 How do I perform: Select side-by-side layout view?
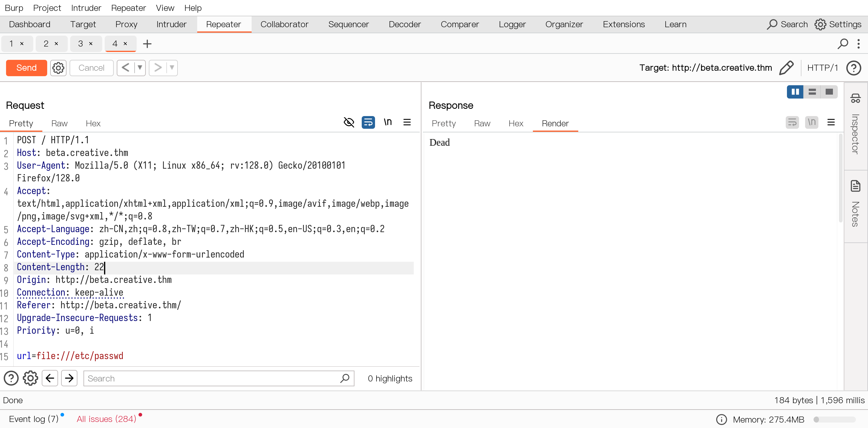point(795,92)
